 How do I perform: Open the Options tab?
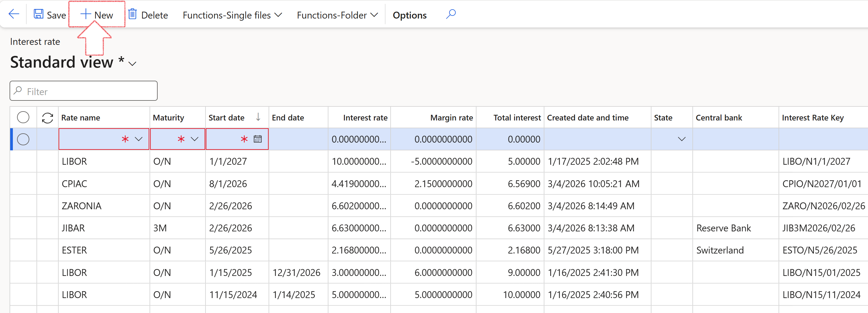point(409,15)
